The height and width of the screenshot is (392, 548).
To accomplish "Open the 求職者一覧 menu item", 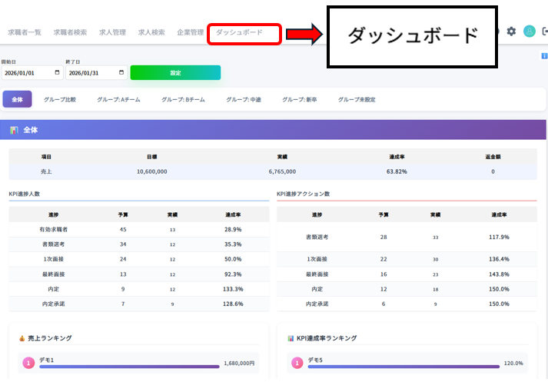I will (25, 32).
